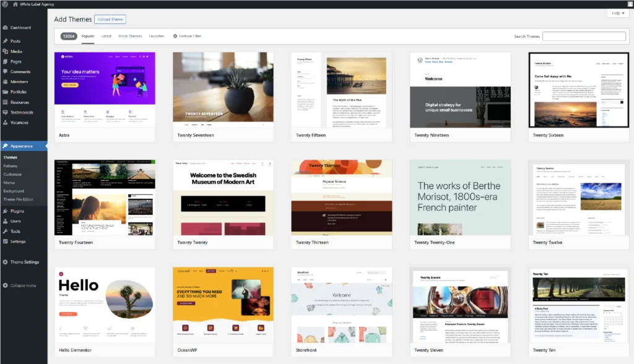Open the Theme File Editor submenu item
The image size is (634, 364).
pos(18,199)
